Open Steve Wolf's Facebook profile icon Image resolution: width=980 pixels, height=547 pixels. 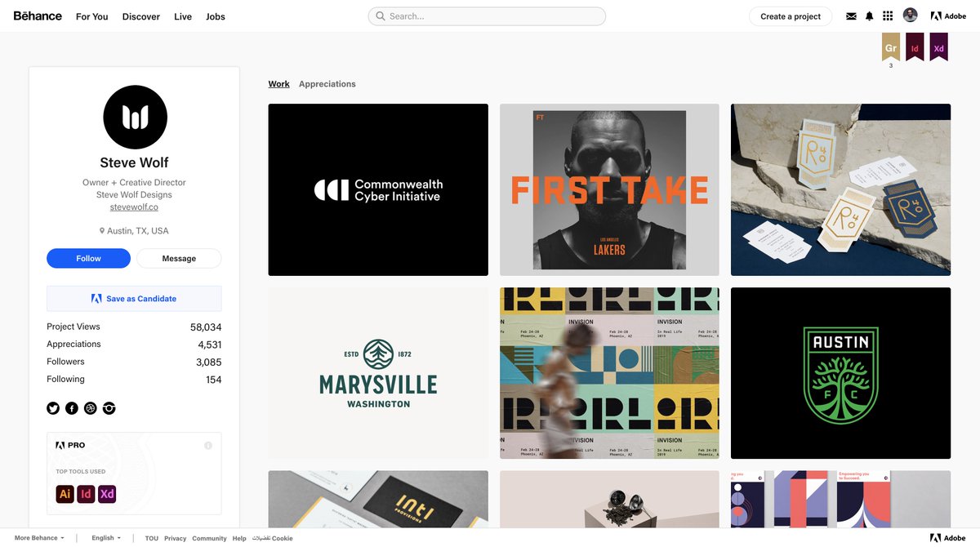coord(72,408)
